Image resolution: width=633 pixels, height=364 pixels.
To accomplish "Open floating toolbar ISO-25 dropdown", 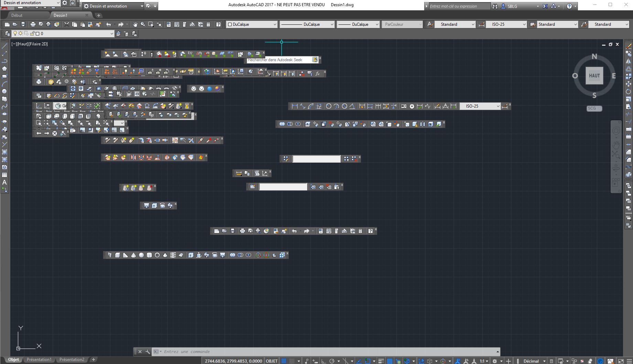I will tap(480, 106).
